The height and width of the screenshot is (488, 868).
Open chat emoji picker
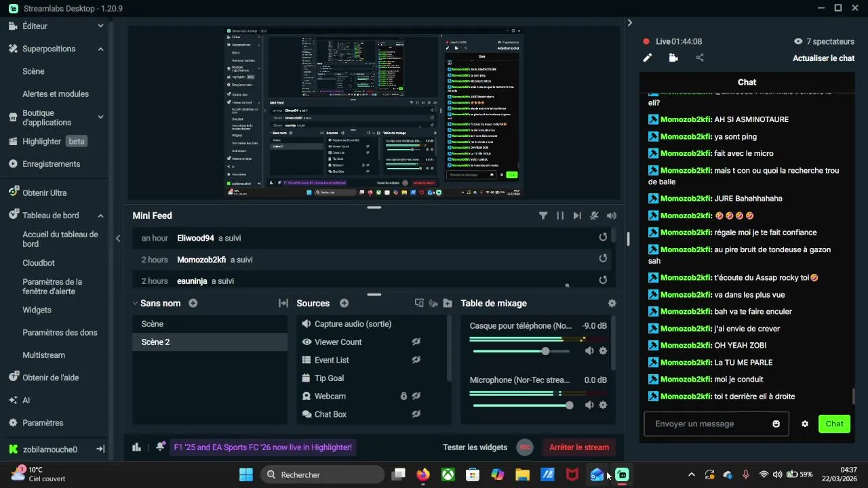(x=776, y=424)
